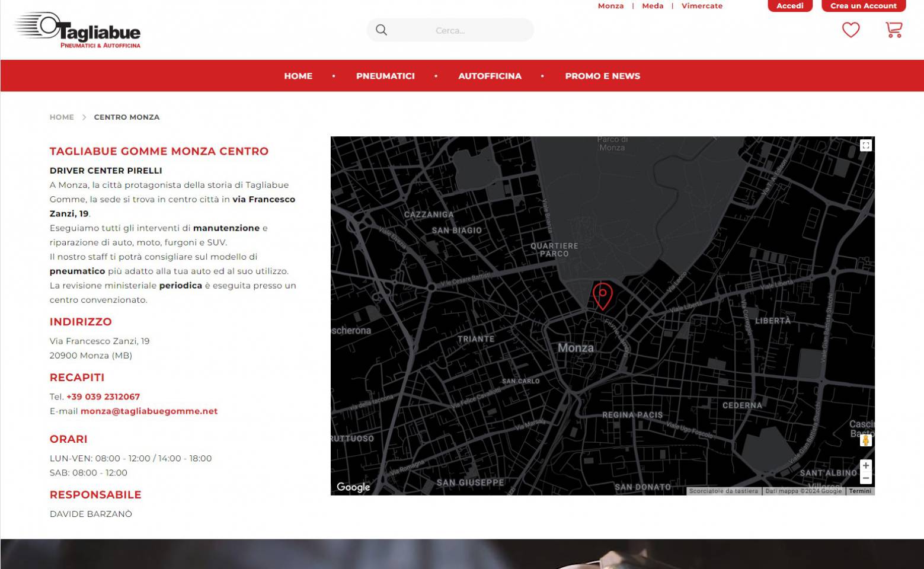Open the PROMO E NEWS menu item

(602, 76)
